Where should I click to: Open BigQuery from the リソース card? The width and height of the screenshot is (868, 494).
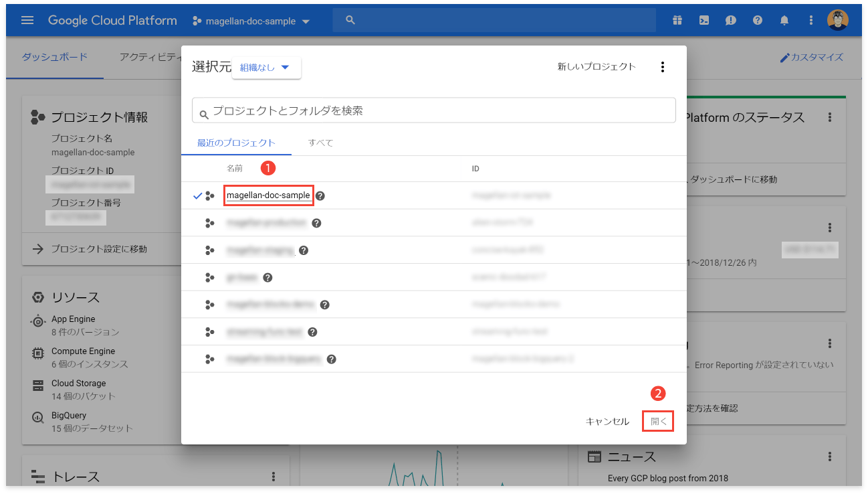click(69, 416)
